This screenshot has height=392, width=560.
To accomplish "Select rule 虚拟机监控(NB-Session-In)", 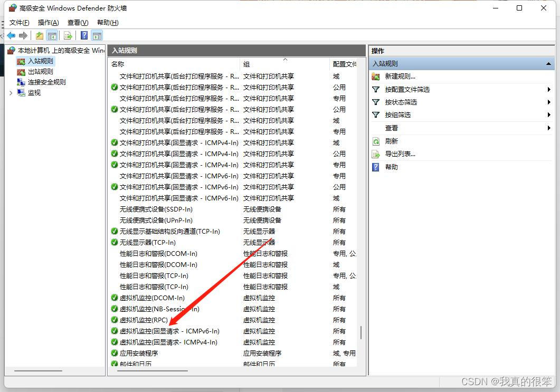I will click(159, 309).
